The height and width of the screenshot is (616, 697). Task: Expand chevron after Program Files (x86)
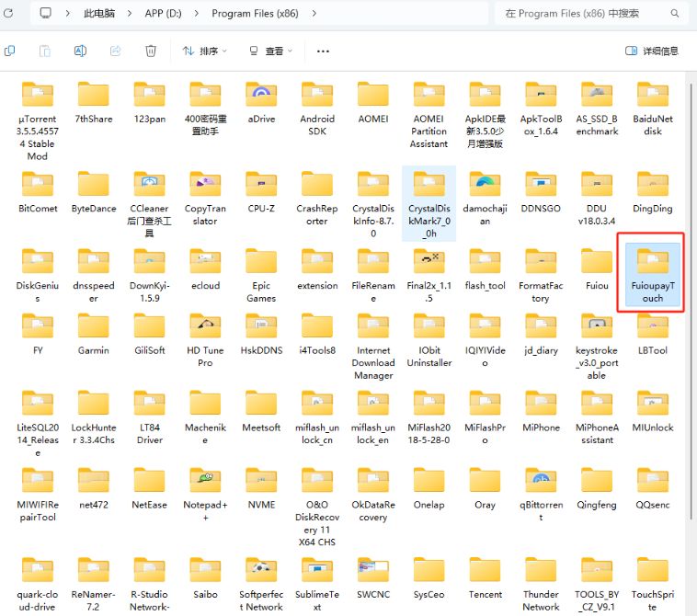[x=314, y=14]
